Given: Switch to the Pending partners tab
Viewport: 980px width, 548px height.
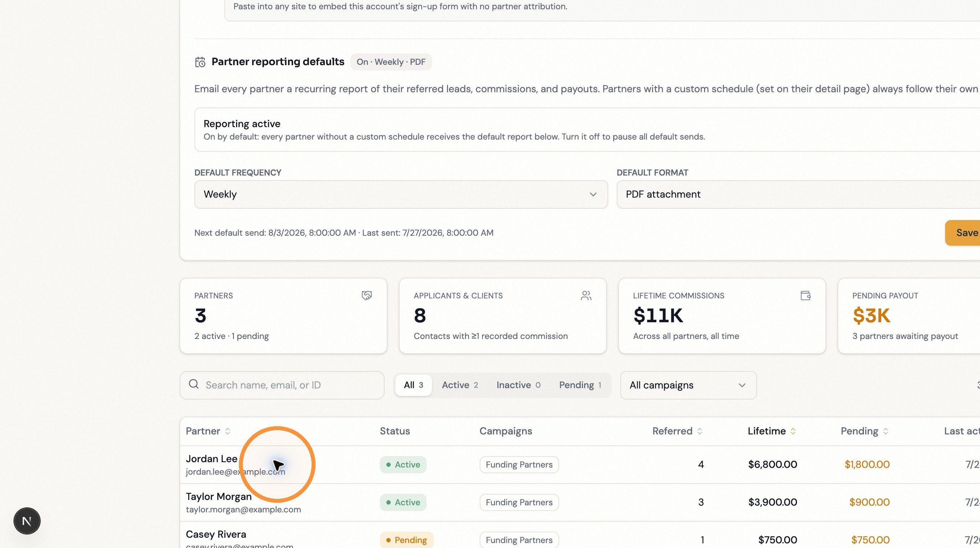Looking at the screenshot, I should tap(580, 385).
